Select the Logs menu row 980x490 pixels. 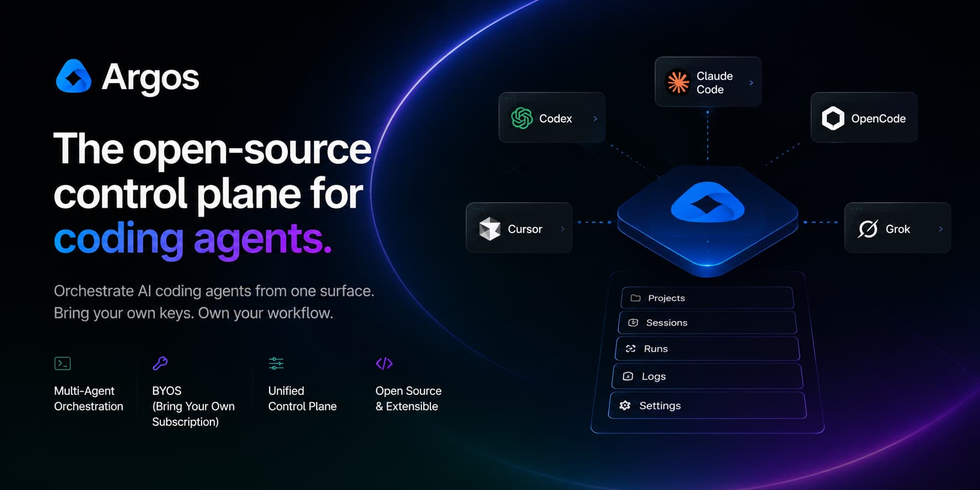(x=707, y=376)
